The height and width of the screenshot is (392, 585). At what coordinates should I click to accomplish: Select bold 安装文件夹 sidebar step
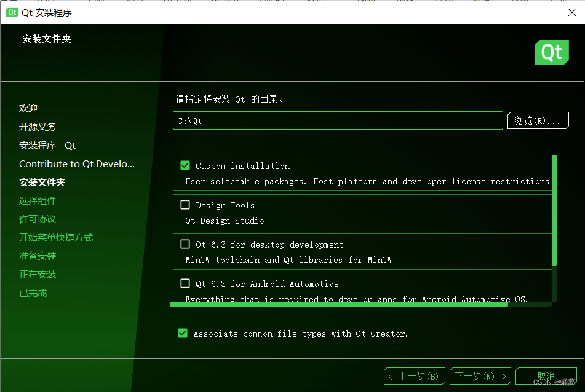(x=42, y=182)
